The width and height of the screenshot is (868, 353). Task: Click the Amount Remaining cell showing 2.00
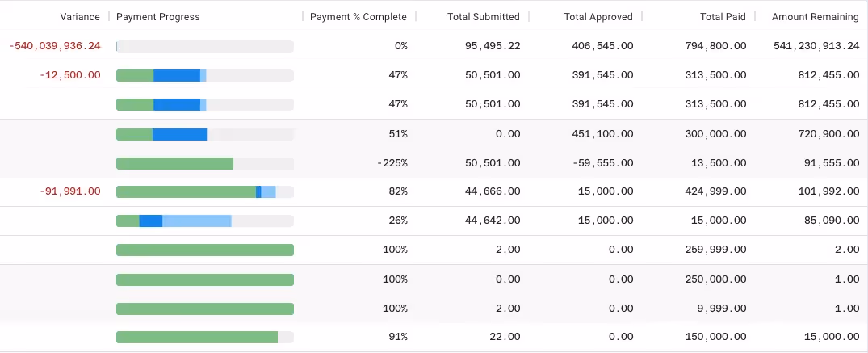[848, 250]
